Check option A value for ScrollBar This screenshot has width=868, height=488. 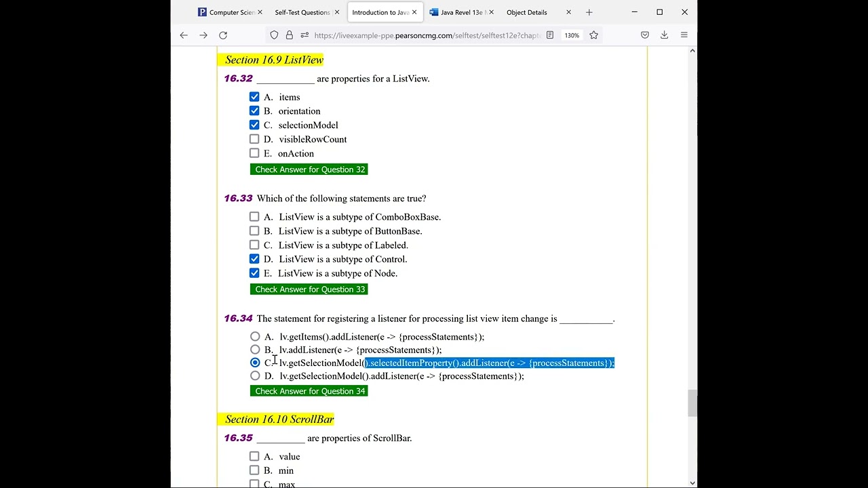(x=254, y=456)
